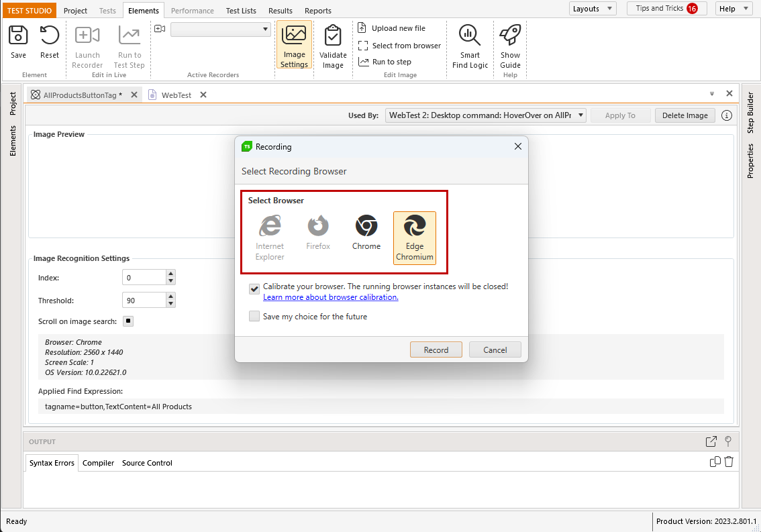This screenshot has width=761, height=532.
Task: Switch to the Compiler output tab
Action: point(98,463)
